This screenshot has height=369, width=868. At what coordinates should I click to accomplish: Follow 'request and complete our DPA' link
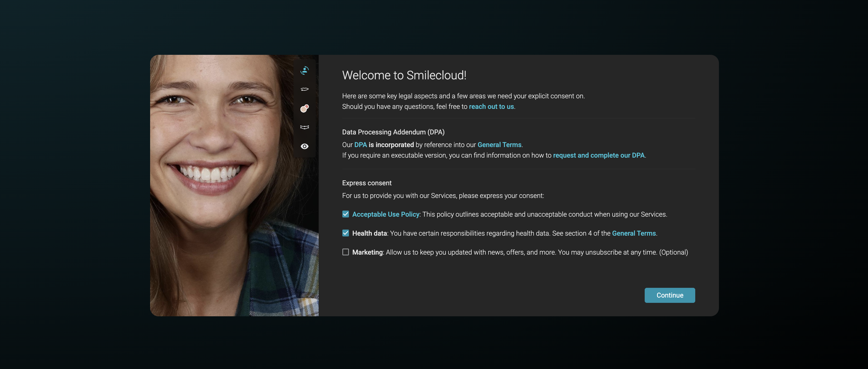[599, 155]
